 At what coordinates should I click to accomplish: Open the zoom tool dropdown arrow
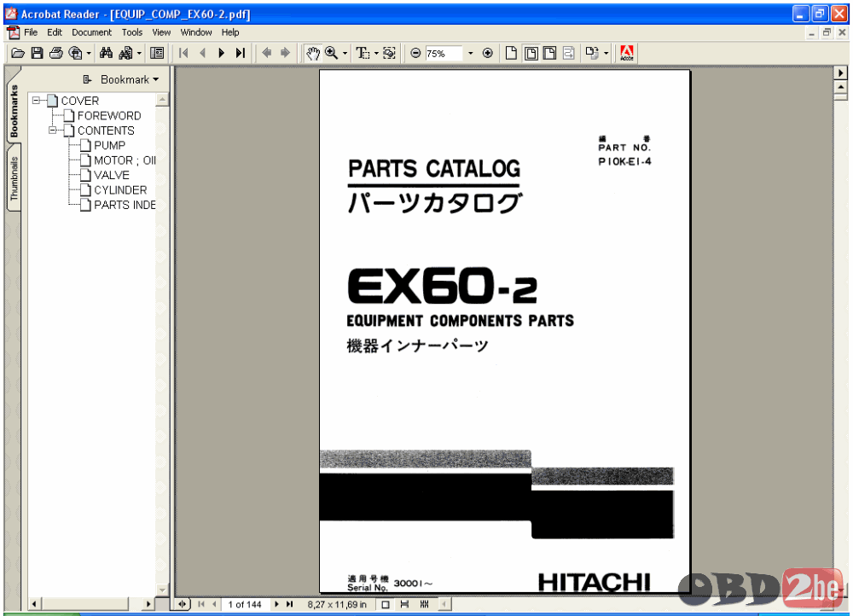[x=345, y=54]
